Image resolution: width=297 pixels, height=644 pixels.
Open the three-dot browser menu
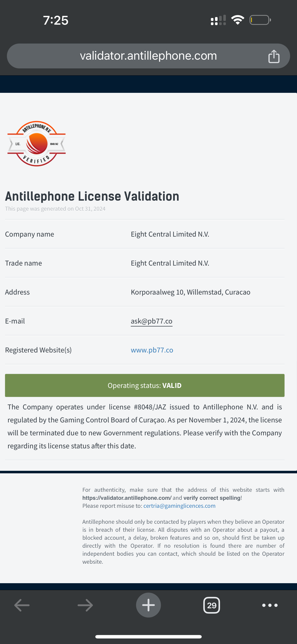[x=270, y=605]
